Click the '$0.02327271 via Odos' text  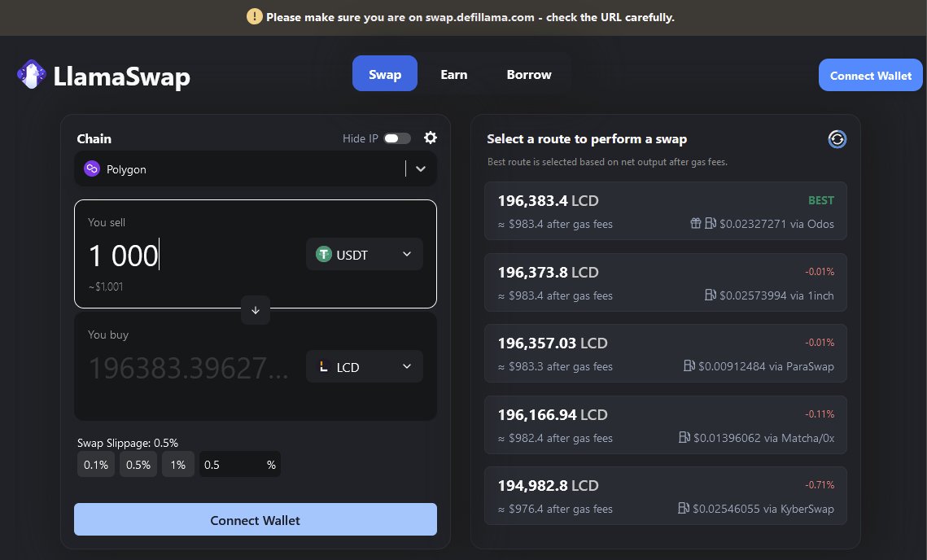click(x=776, y=224)
